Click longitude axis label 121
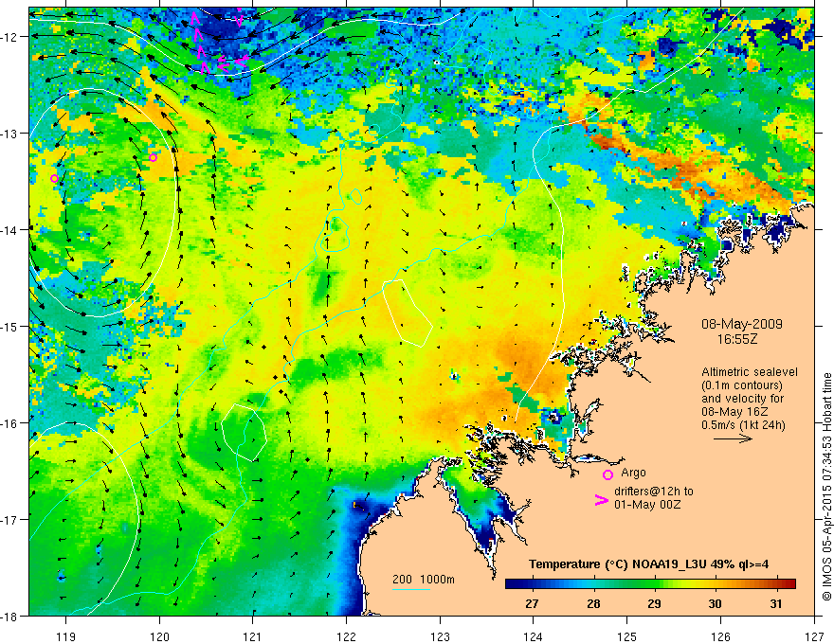Viewport: 834px width, 644px height. [x=253, y=635]
